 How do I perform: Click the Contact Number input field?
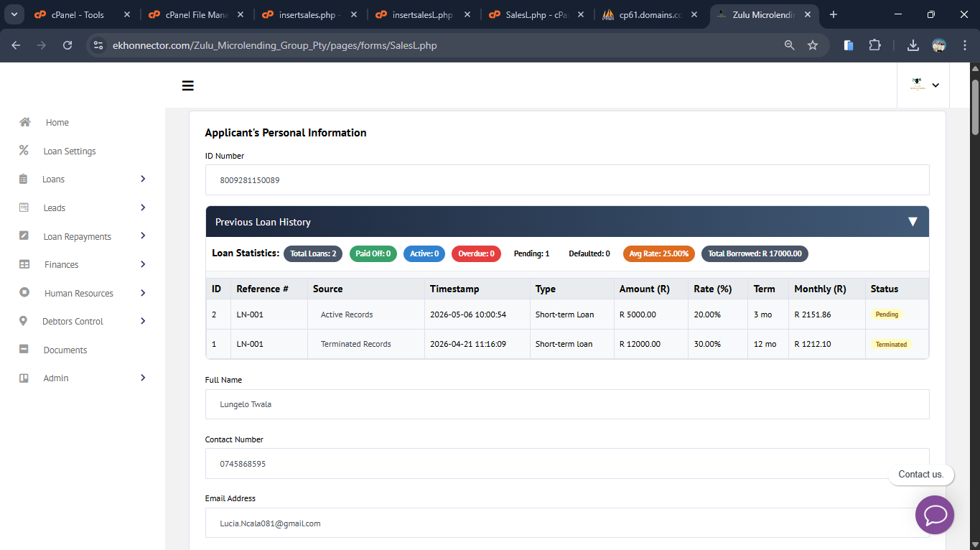[x=567, y=464]
